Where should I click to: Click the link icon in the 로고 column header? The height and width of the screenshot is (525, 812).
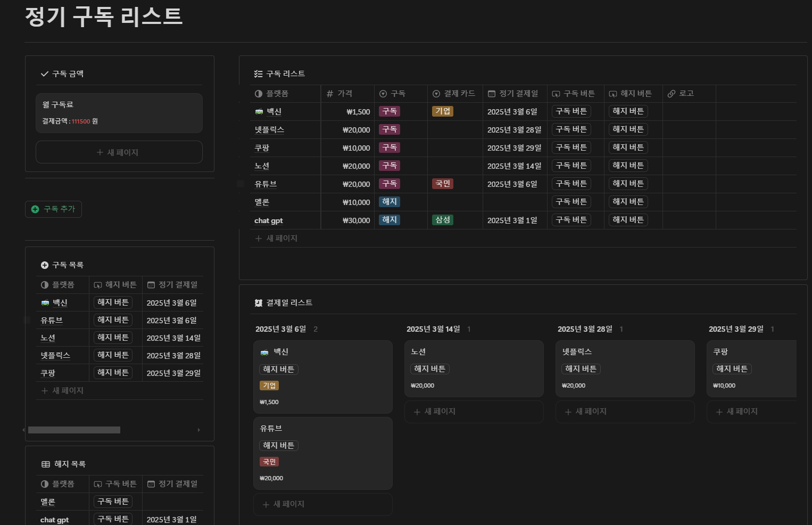(x=672, y=94)
